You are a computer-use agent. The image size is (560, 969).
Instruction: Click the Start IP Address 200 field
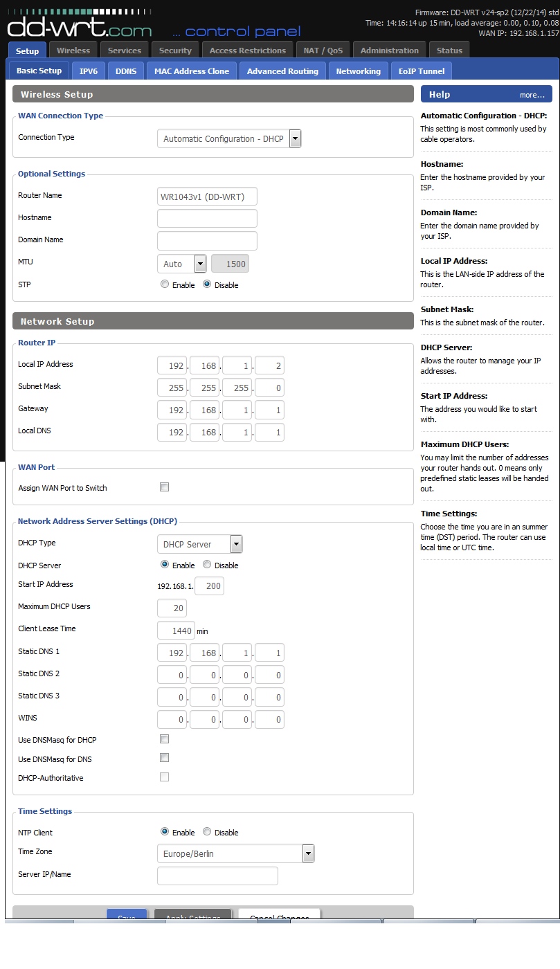pyautogui.click(x=209, y=586)
